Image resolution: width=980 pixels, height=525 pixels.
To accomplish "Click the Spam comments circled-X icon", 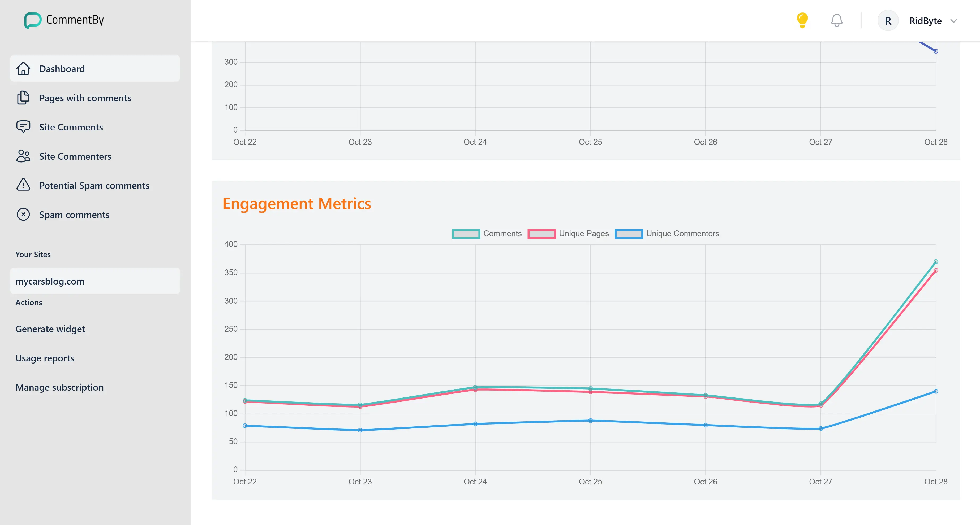I will 23,215.
